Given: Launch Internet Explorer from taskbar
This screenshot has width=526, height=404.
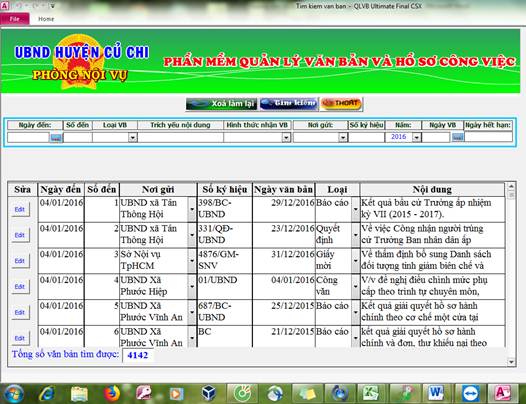Looking at the screenshot, I should click(x=46, y=394).
